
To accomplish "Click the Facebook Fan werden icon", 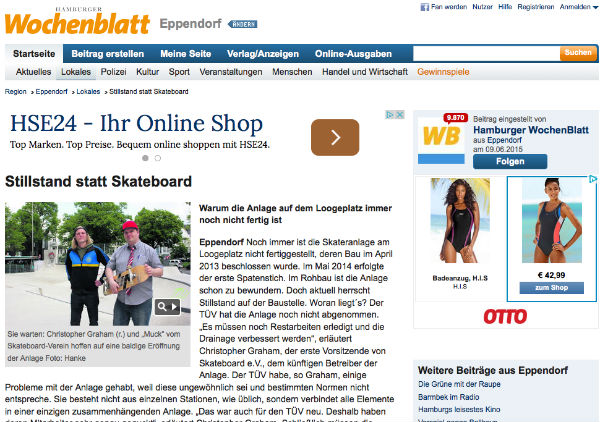I will pos(423,6).
